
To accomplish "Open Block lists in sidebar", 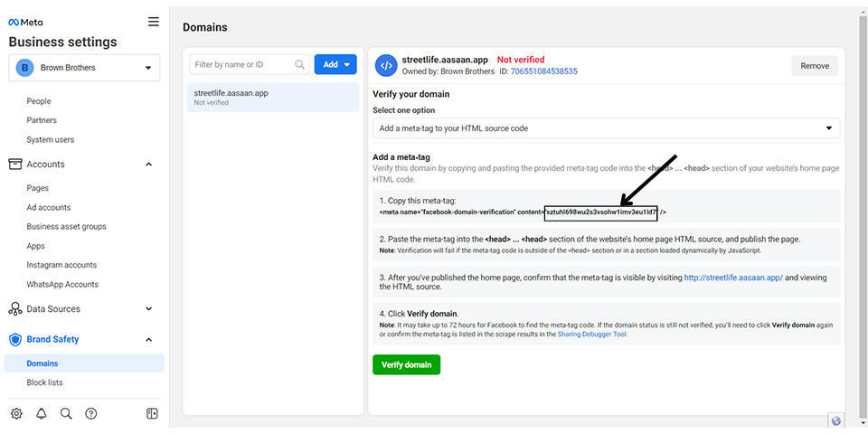I will [x=45, y=382].
